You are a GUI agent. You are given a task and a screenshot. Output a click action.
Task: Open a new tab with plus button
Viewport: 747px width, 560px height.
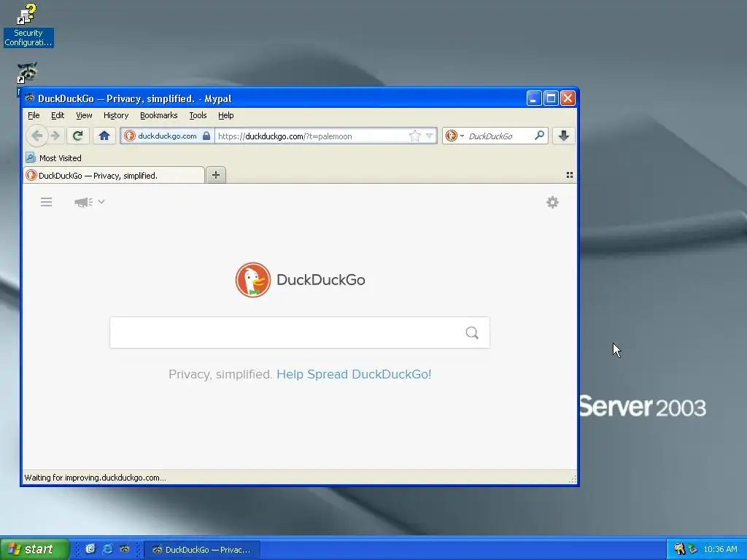pyautogui.click(x=216, y=175)
